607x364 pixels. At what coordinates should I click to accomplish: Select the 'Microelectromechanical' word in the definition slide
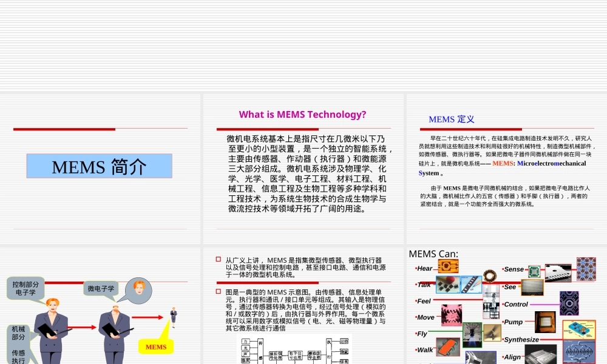(552, 163)
